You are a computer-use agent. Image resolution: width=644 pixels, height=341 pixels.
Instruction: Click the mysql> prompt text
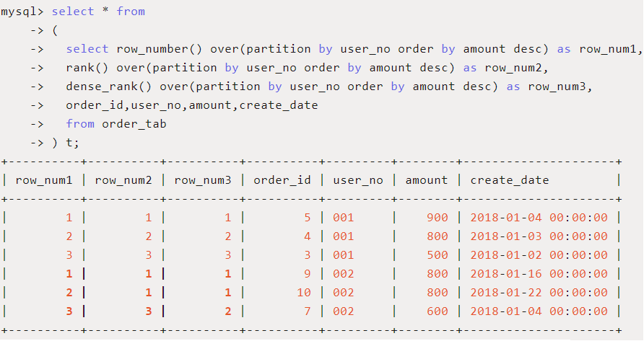[22, 12]
